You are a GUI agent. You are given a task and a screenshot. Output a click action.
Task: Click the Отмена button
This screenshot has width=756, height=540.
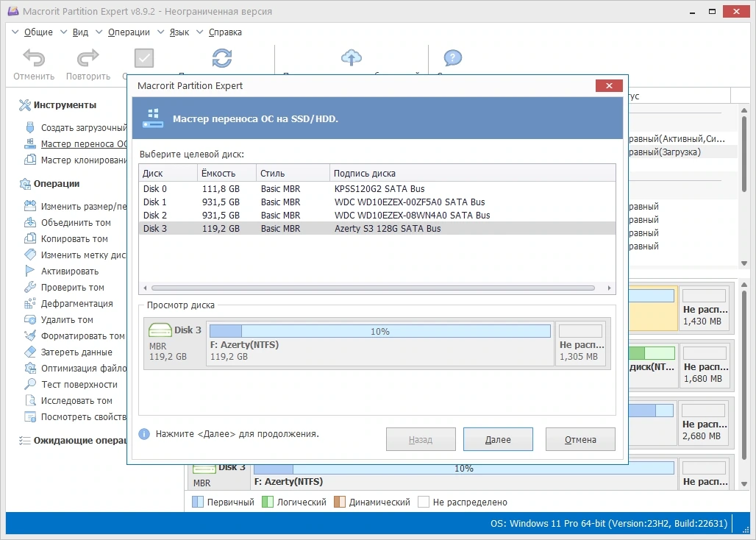click(x=580, y=439)
